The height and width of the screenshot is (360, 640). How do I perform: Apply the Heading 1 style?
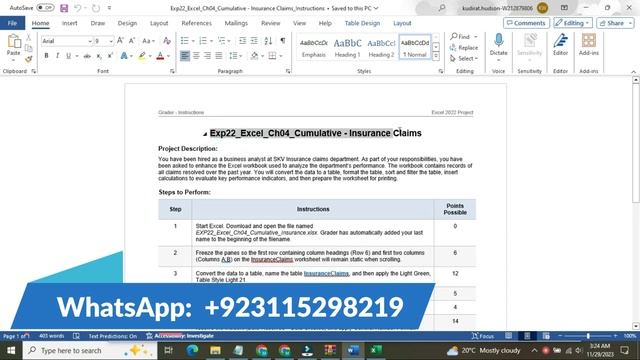[347, 48]
